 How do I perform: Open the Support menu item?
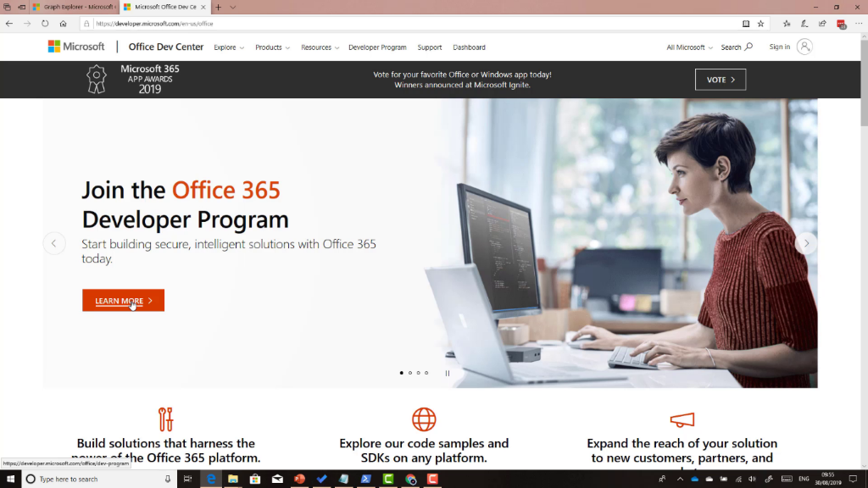pos(430,47)
